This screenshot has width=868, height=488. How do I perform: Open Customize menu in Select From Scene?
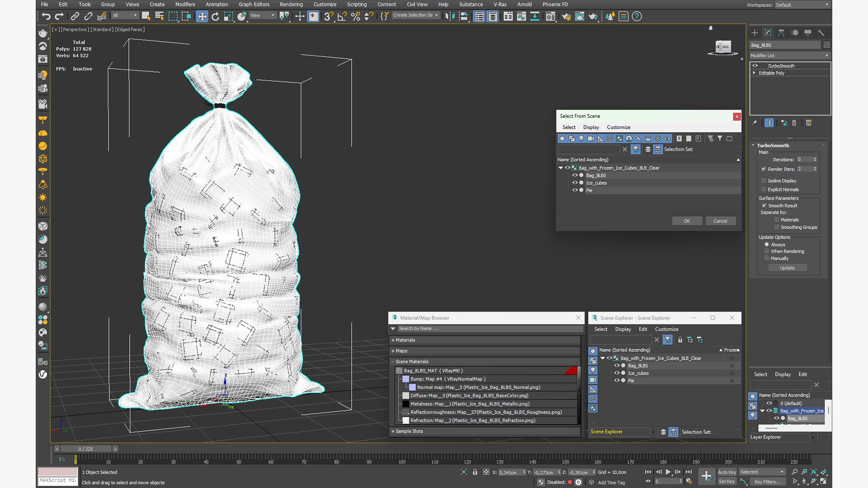click(x=618, y=127)
